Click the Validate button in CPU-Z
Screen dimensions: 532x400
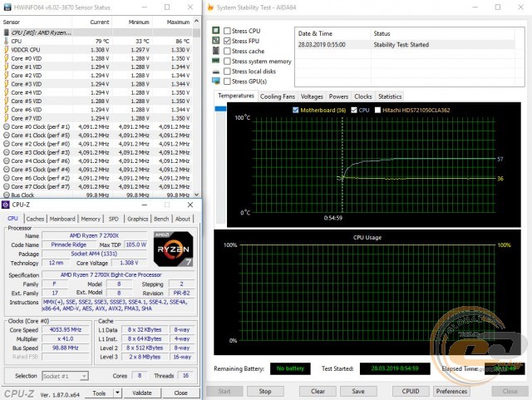(x=142, y=393)
